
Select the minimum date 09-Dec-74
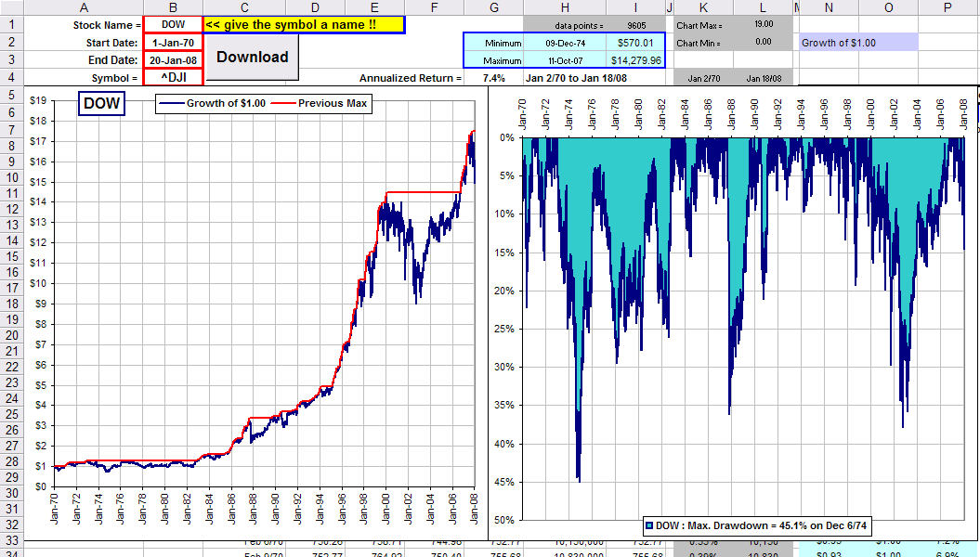(565, 43)
